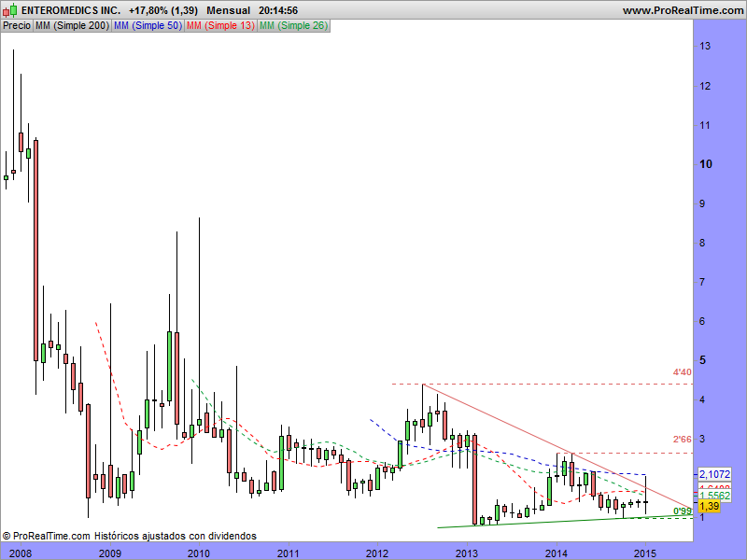The height and width of the screenshot is (560, 747).
Task: Click the bold 10 price scale label
Action: coord(706,164)
